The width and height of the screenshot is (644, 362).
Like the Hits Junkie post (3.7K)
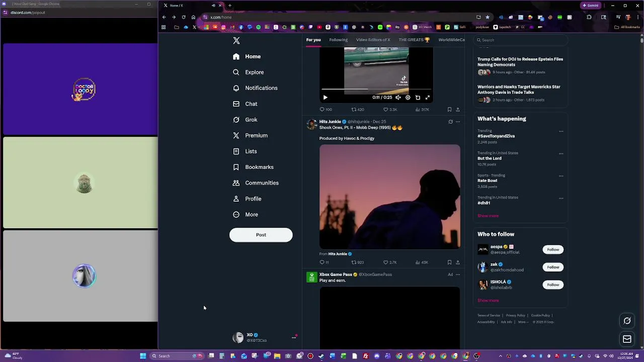(x=390, y=262)
